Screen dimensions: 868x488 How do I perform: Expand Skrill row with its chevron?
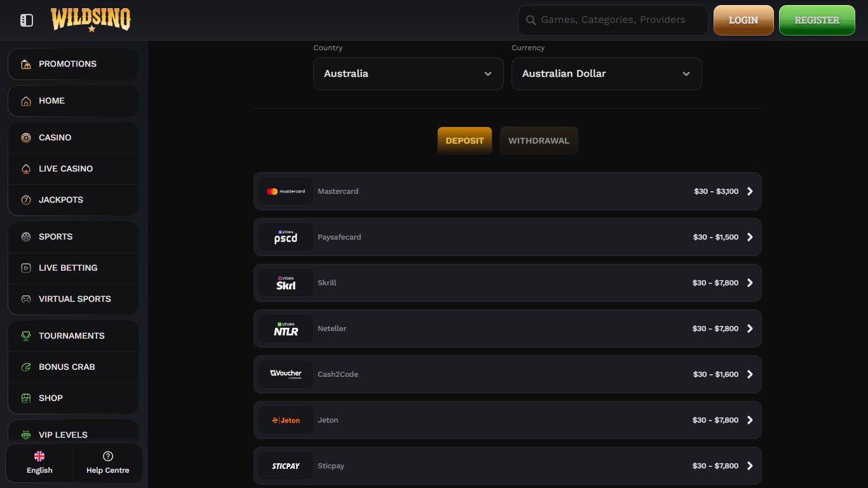click(750, 283)
